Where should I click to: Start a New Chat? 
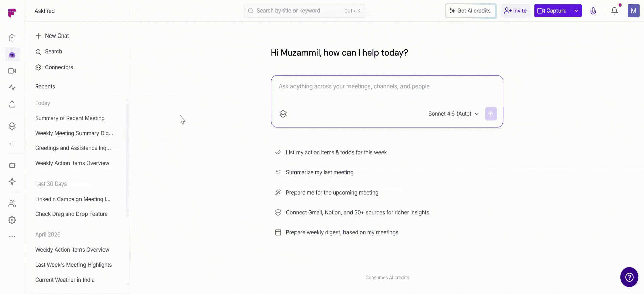tap(52, 36)
